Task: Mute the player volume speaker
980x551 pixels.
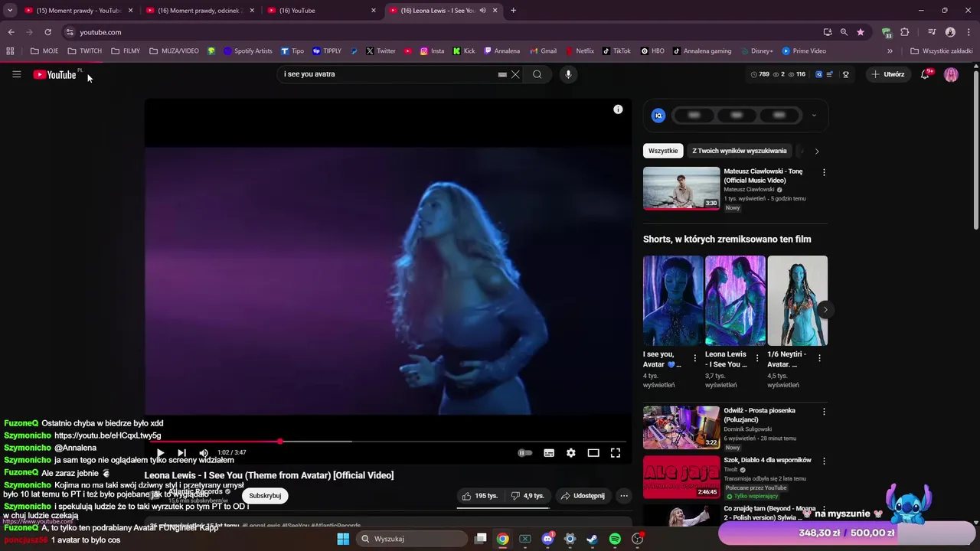Action: (x=203, y=453)
